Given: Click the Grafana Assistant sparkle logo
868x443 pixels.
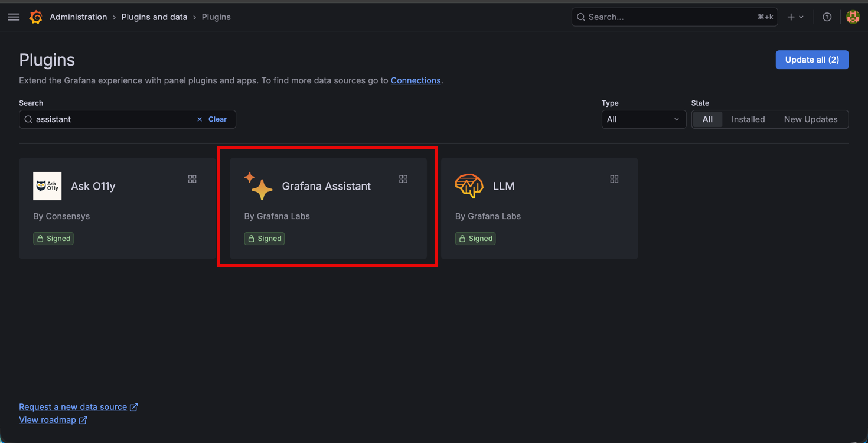Looking at the screenshot, I should 259,186.
